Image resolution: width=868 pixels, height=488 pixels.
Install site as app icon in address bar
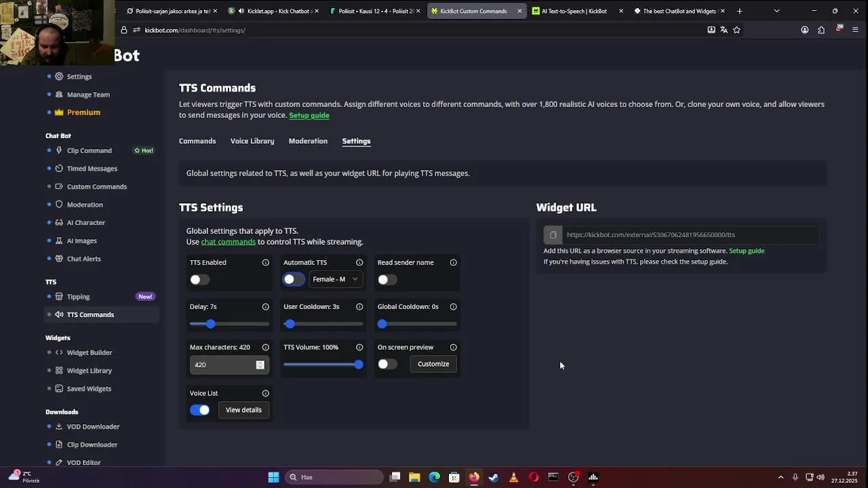pyautogui.click(x=711, y=30)
